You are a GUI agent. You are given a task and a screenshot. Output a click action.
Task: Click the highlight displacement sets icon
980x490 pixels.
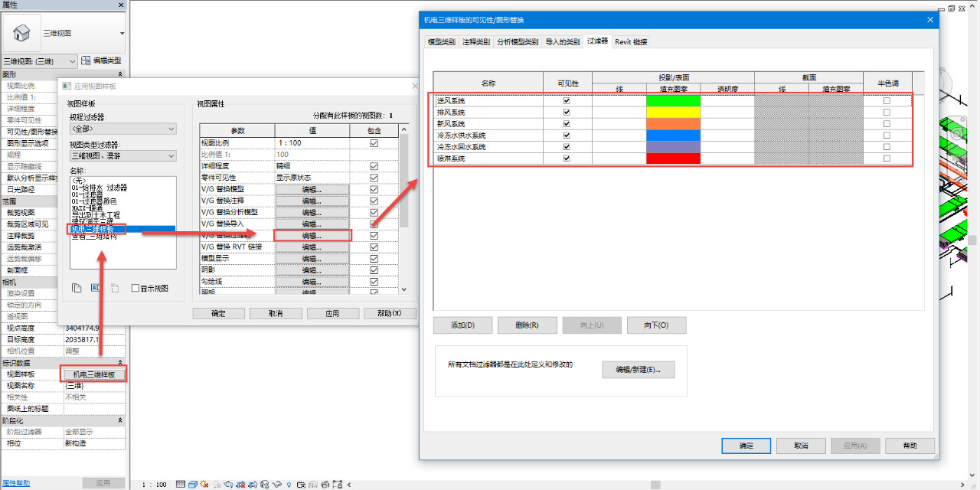(325, 485)
